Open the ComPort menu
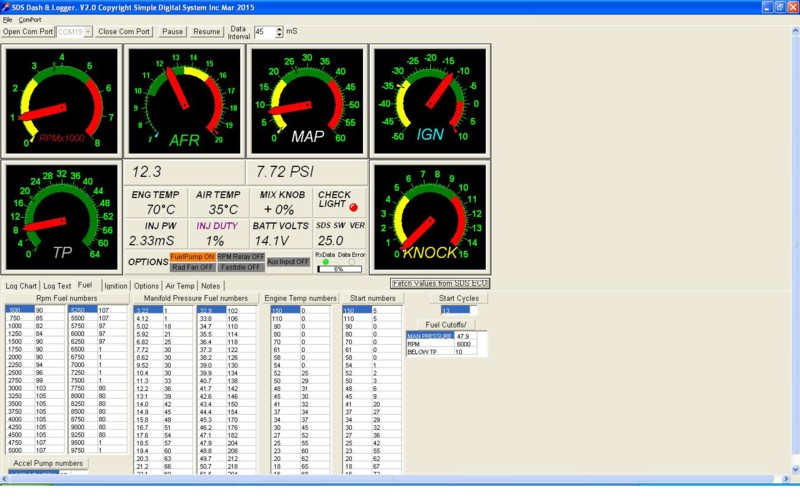The height and width of the screenshot is (500, 800). click(x=30, y=19)
